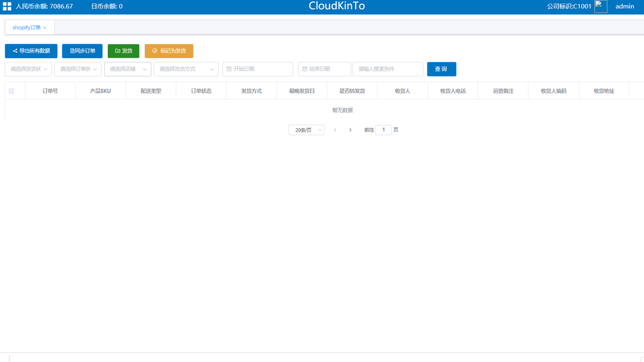Open the 20条/页 page size dropdown

[306, 130]
